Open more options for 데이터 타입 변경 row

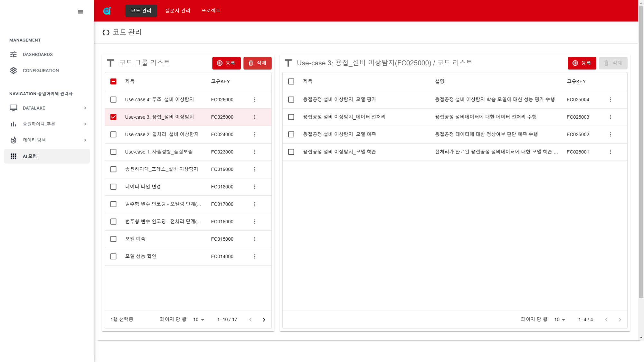click(x=254, y=187)
